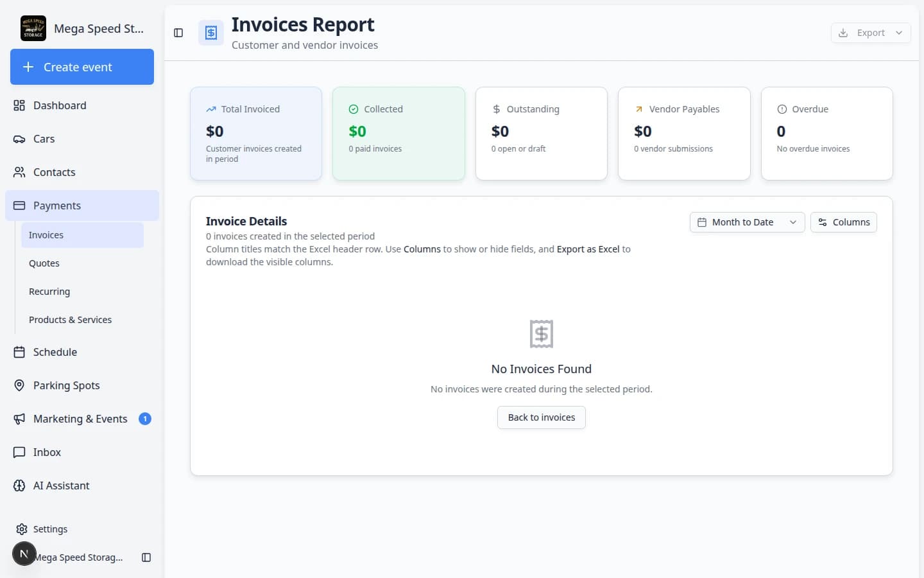Click the Invoices Report dollar icon

click(211, 33)
